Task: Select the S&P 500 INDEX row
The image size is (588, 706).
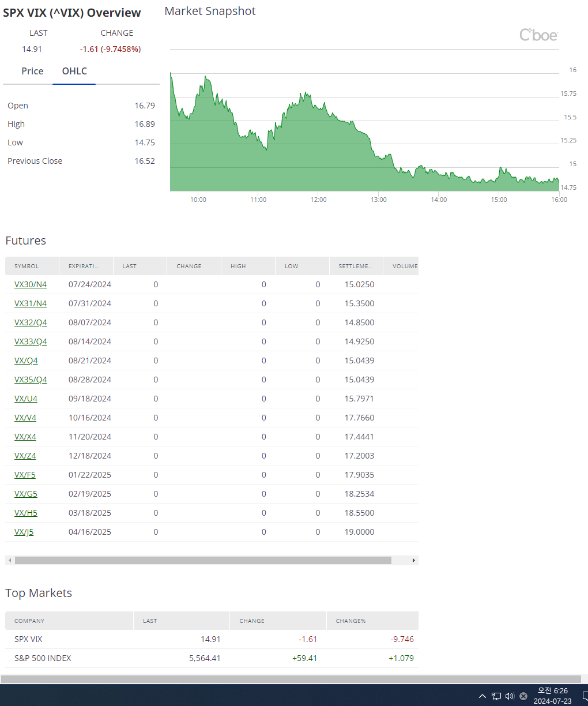Action: pyautogui.click(x=212, y=658)
